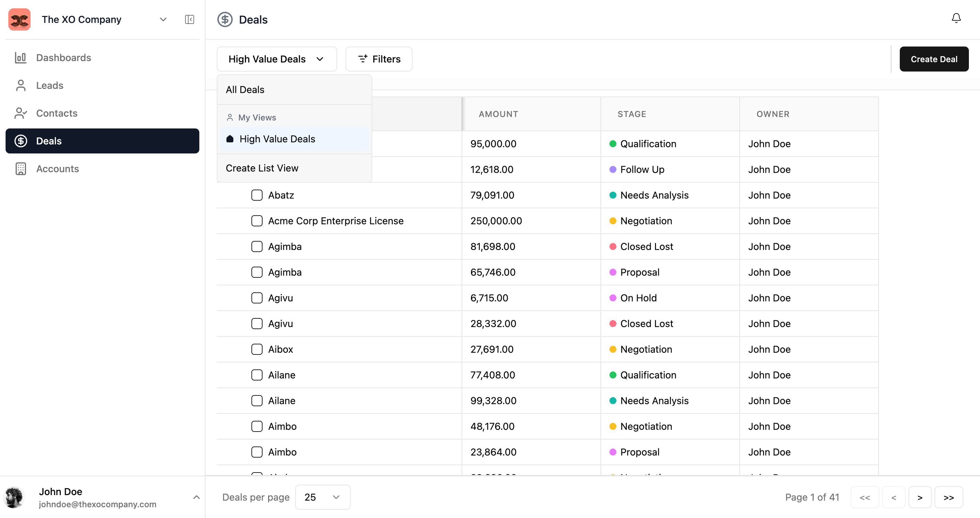Go to Dashboards
Screen dimensions: 980x518
tap(102, 57)
